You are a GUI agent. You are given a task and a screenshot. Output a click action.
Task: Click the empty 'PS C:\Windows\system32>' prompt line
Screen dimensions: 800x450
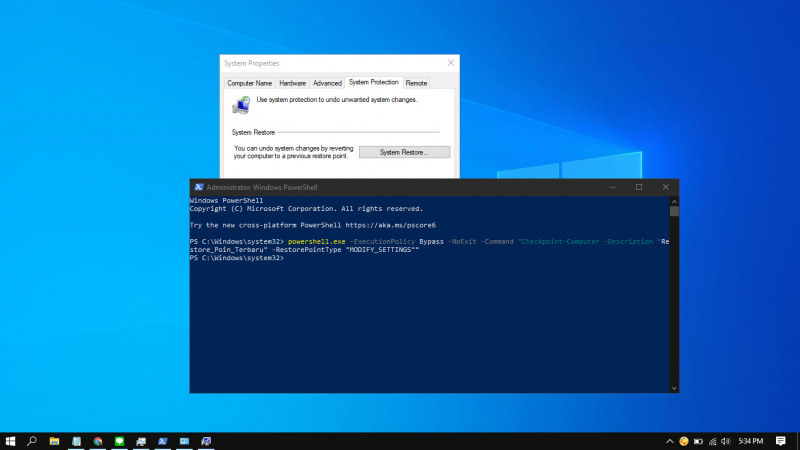(x=236, y=258)
